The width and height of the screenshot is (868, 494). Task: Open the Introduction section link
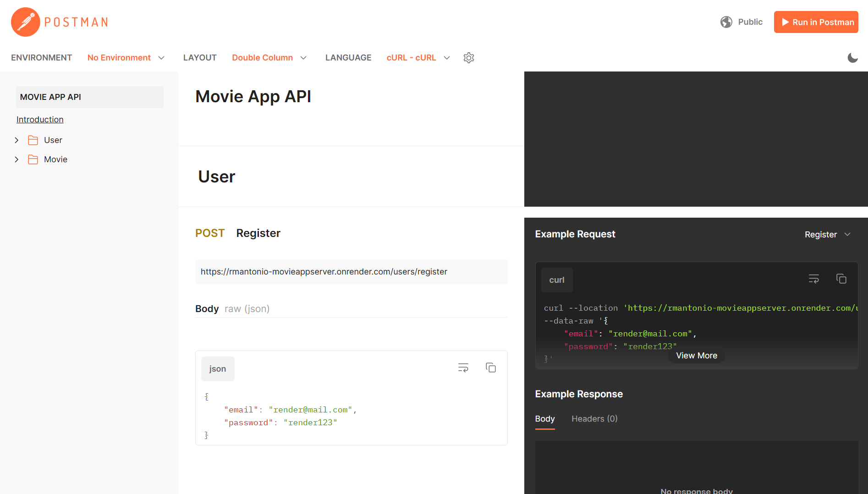coord(40,119)
